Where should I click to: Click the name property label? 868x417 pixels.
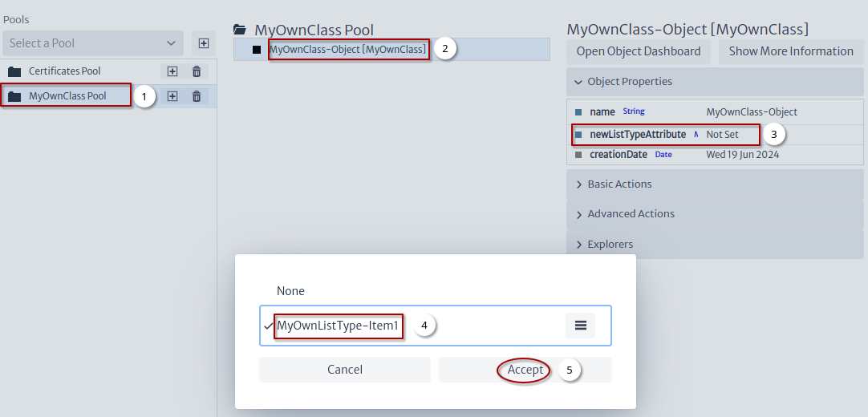point(602,112)
